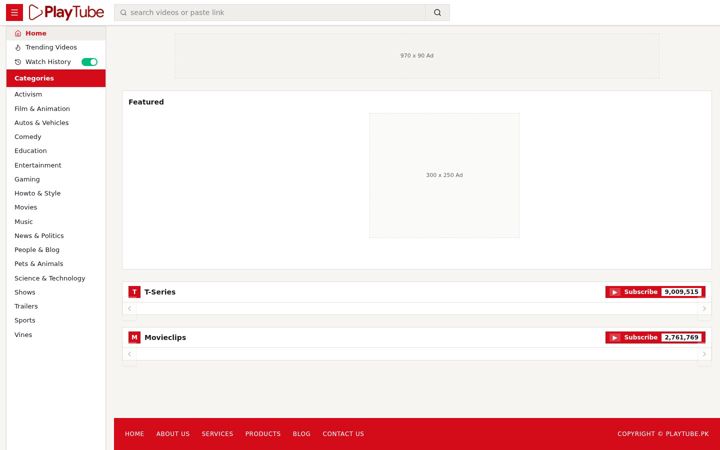Click the T-Series subscriber count 9,009,515
The image size is (720, 450).
[x=681, y=292]
